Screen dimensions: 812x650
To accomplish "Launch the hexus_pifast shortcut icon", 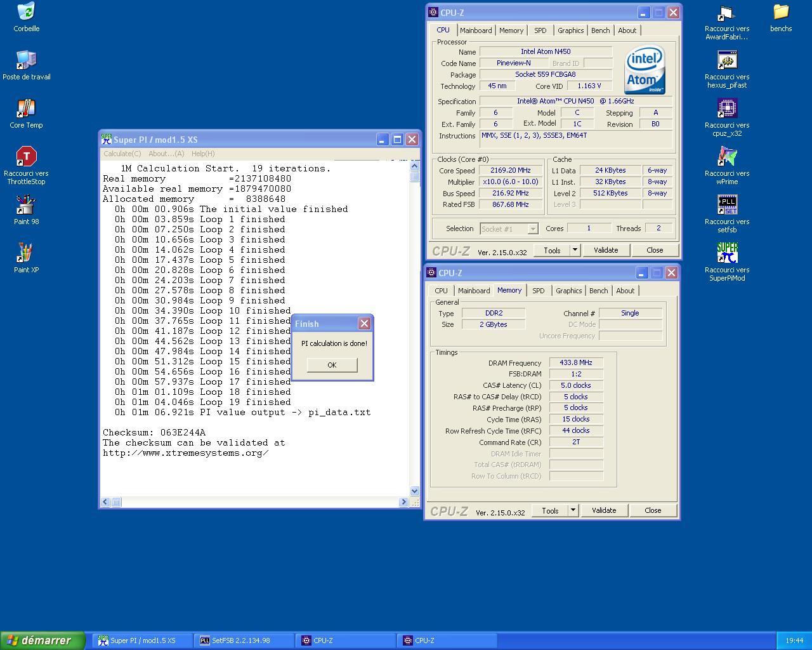I will pyautogui.click(x=727, y=60).
